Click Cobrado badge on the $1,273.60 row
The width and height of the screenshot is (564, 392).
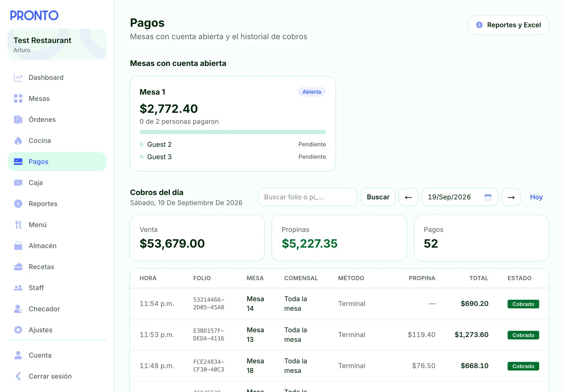(523, 335)
